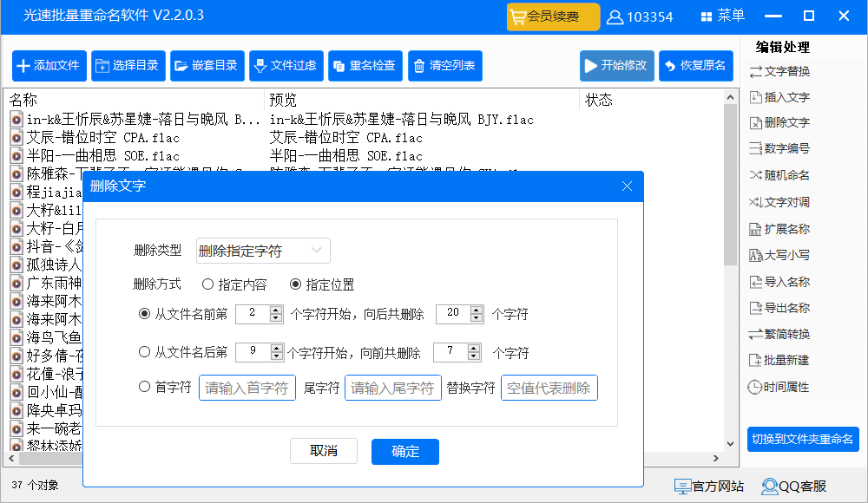The width and height of the screenshot is (868, 503).
Task: Open the 文件过虑 file filter
Action: point(286,66)
